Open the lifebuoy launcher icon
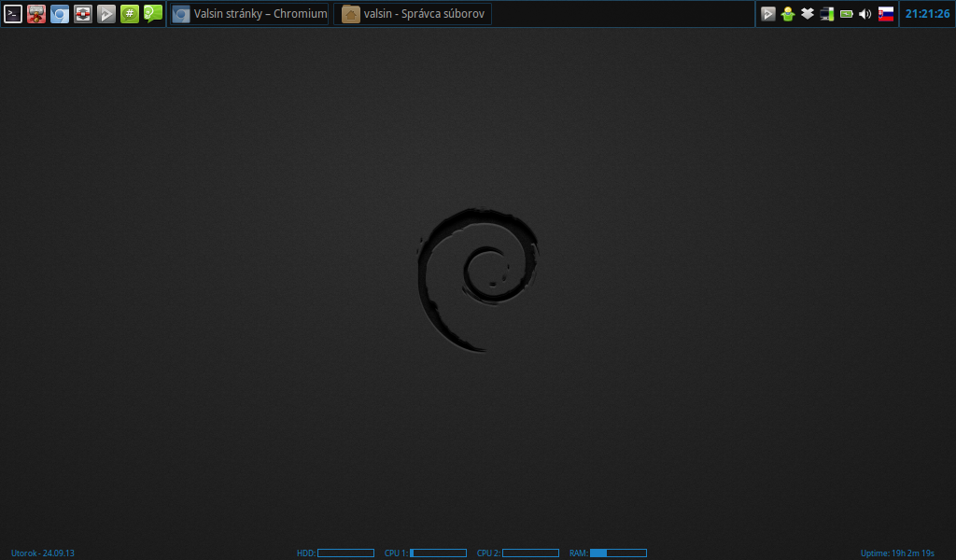 pyautogui.click(x=83, y=14)
